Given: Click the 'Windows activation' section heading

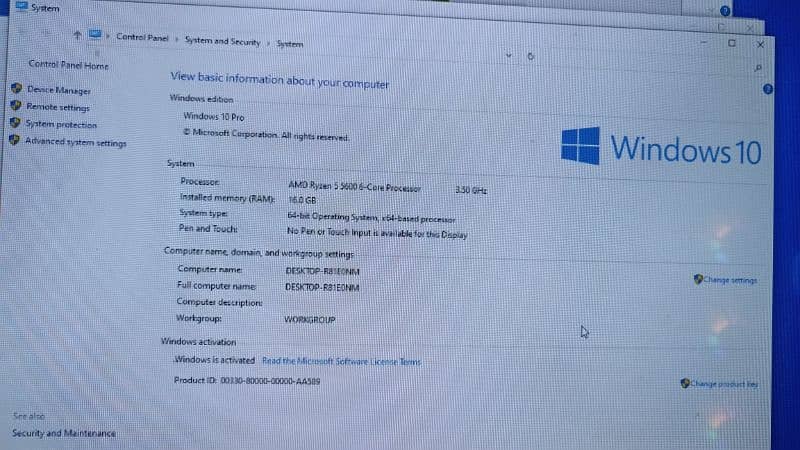Looking at the screenshot, I should 198,342.
